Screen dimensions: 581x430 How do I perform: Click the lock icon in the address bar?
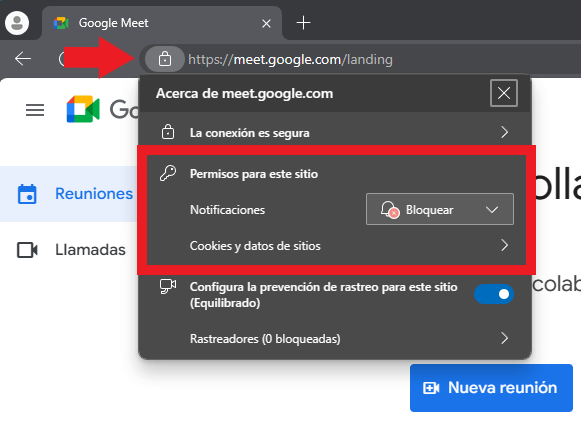tap(165, 59)
